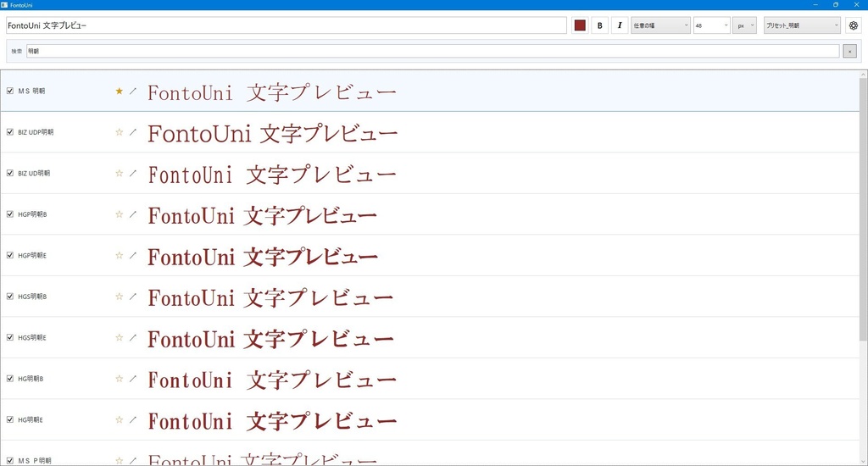Click the preview sample in the BIZ UDP明朝 row
This screenshot has height=466, width=868.
pos(272,133)
